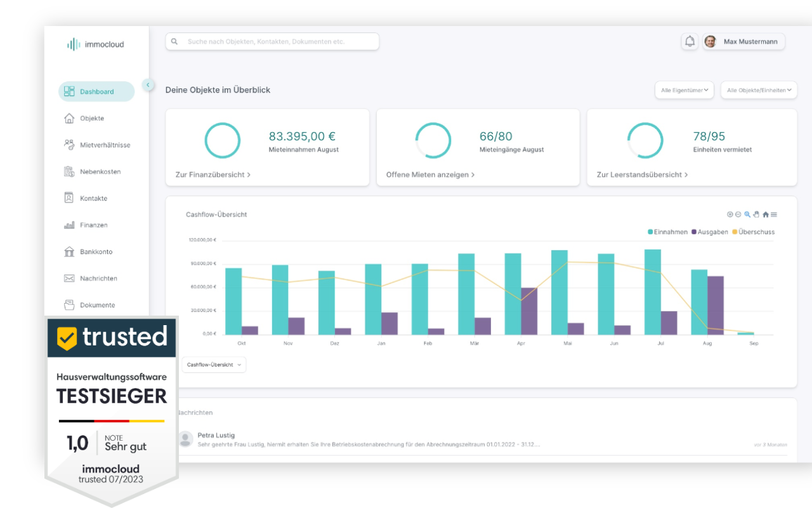Screen dimensions: 812x508
Task: Open the chart hamburger menu
Action: coord(774,215)
